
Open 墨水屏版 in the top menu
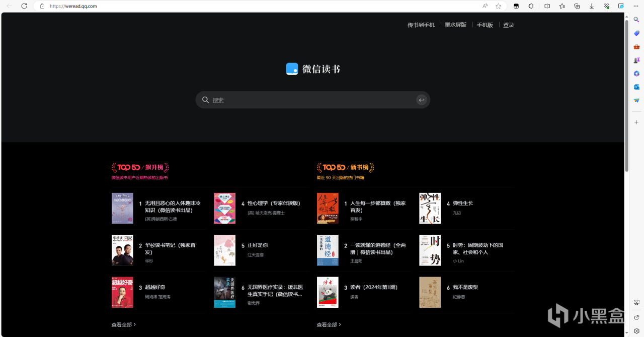(456, 25)
